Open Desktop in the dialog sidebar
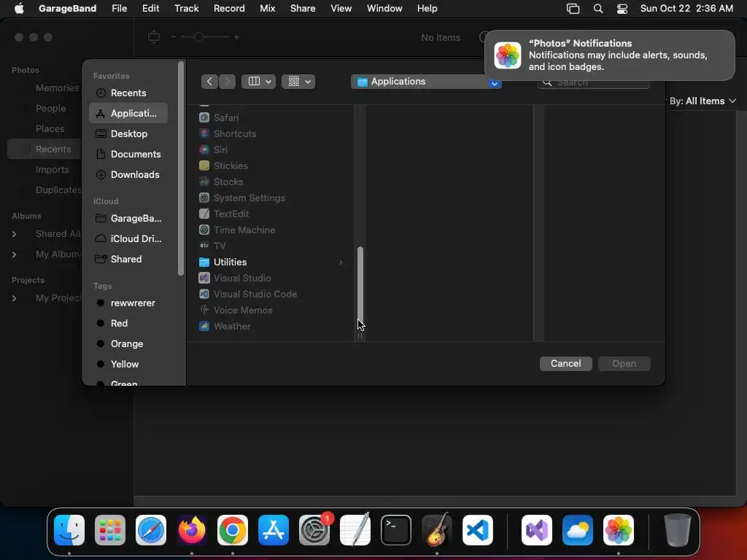The width and height of the screenshot is (747, 560). pos(128,134)
